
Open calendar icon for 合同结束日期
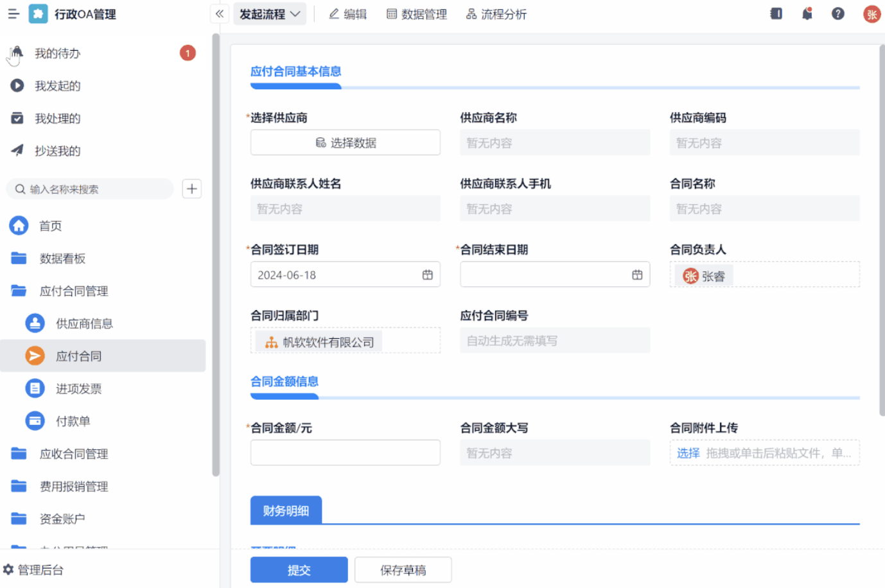tap(636, 275)
